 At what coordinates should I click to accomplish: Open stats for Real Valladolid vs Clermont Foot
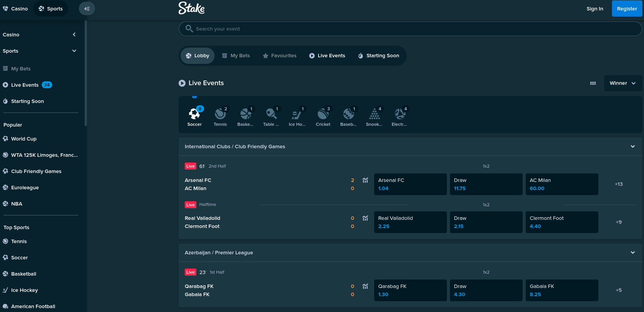click(365, 218)
